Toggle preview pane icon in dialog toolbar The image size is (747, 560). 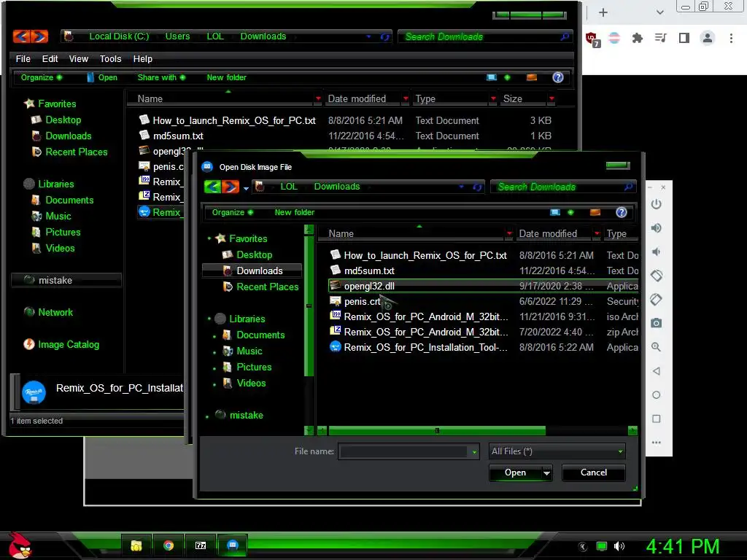595,212
